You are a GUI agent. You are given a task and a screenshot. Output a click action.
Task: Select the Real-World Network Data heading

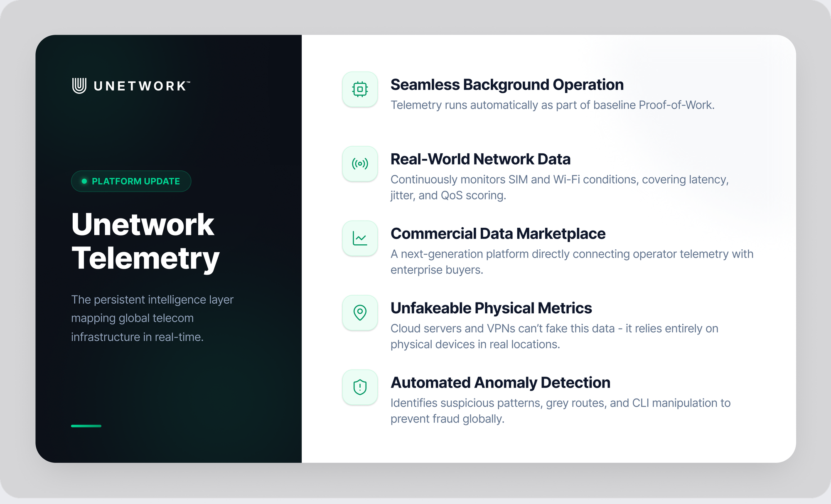coord(480,159)
